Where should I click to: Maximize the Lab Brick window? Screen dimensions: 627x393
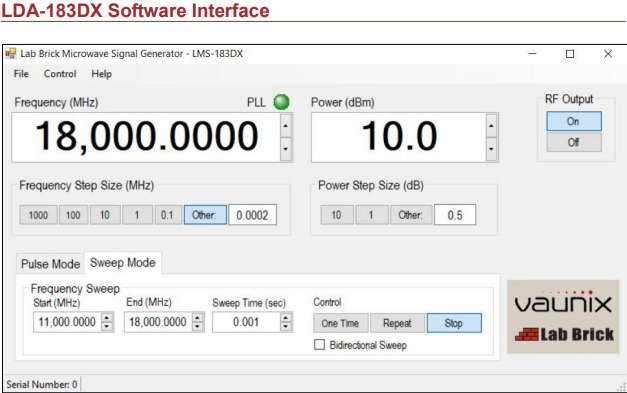[570, 54]
